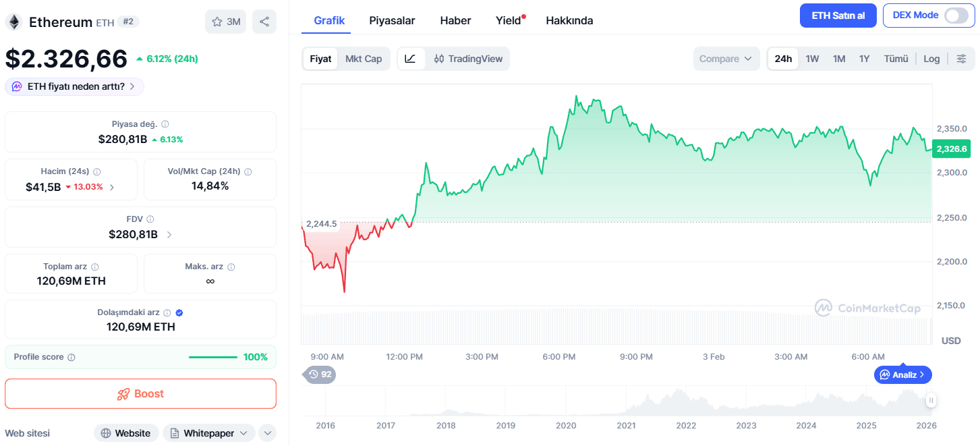Open chart settings sliders icon

coord(961,59)
